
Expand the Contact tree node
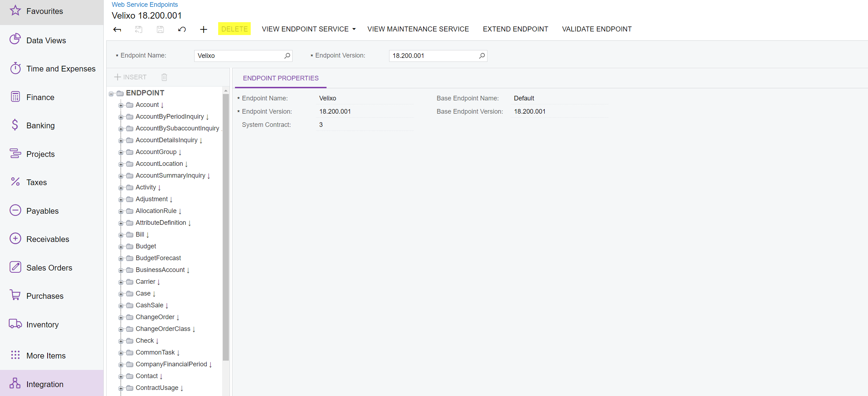[121, 377]
